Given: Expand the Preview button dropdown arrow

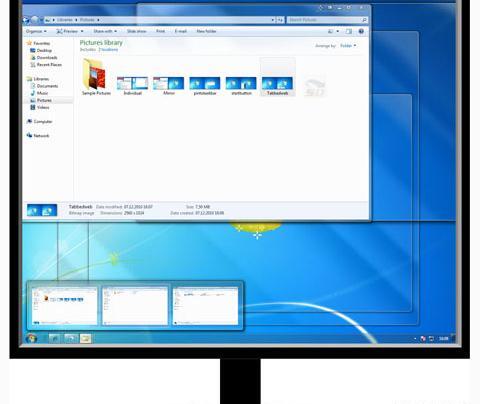Looking at the screenshot, I should tap(82, 31).
